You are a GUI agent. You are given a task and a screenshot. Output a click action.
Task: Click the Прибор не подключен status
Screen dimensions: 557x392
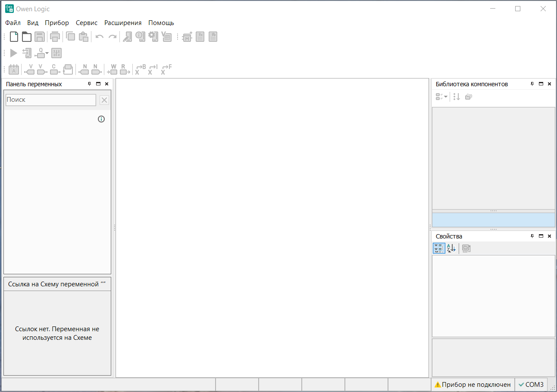(473, 385)
